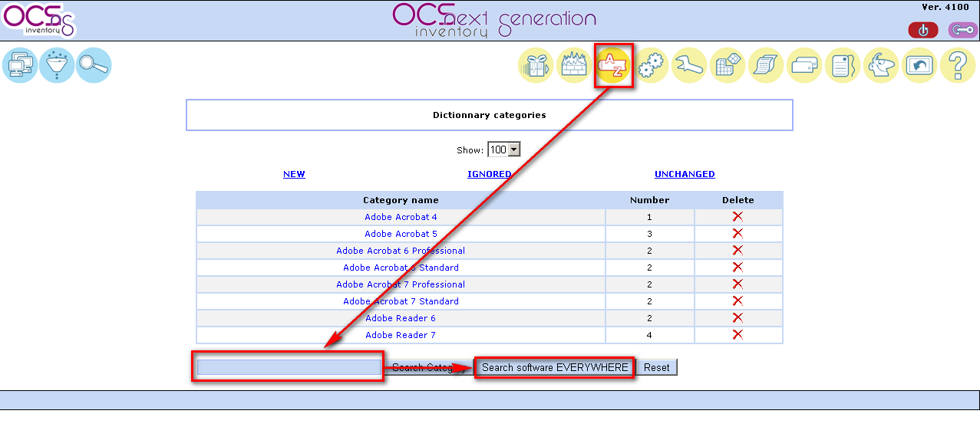
Task: Open the A-Z dictionary icon
Action: point(613,66)
